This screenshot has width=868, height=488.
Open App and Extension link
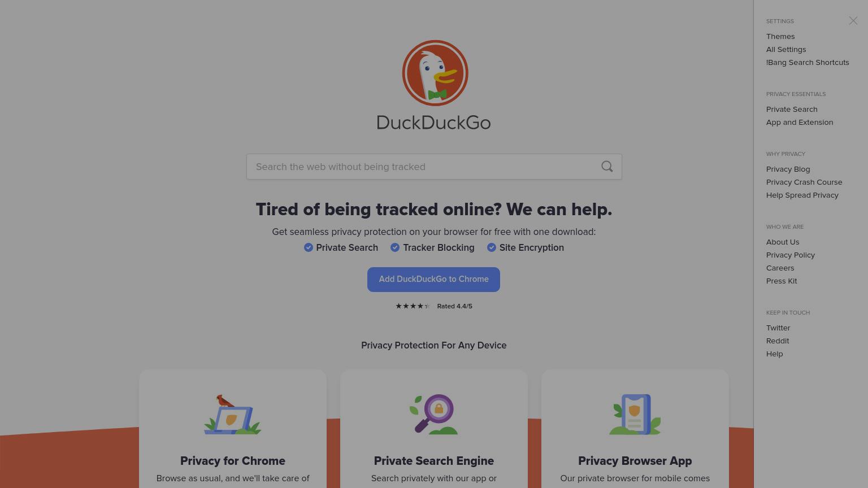pyautogui.click(x=800, y=122)
